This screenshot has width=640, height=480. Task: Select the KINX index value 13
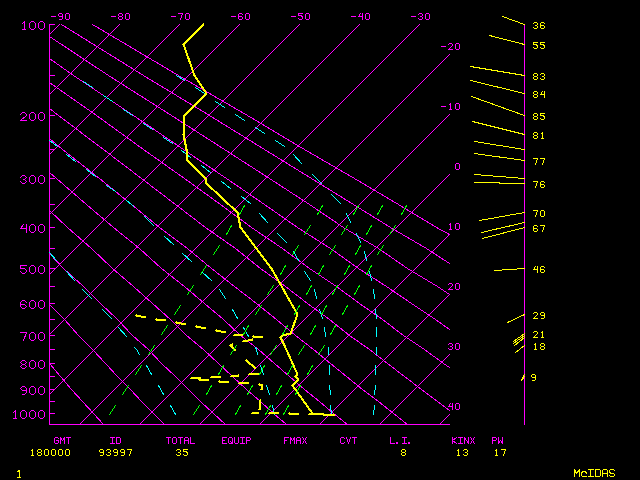click(x=463, y=453)
